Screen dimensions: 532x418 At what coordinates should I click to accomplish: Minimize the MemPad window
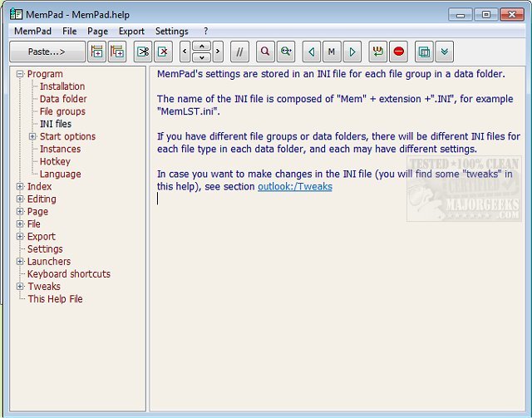tap(461, 15)
